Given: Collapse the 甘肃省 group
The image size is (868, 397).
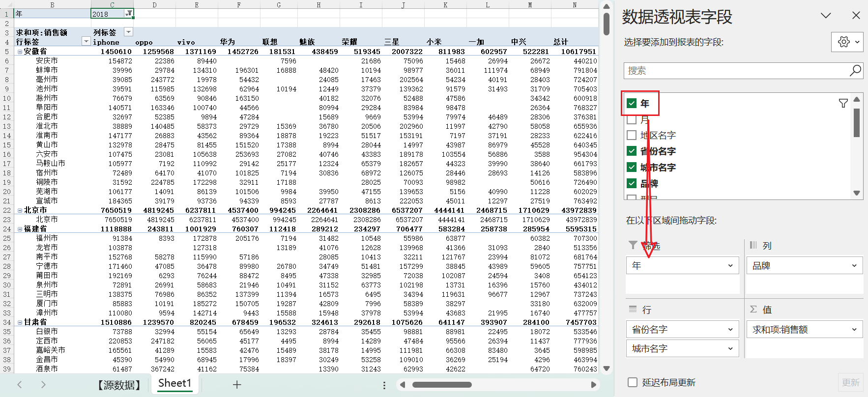Looking at the screenshot, I should [20, 322].
